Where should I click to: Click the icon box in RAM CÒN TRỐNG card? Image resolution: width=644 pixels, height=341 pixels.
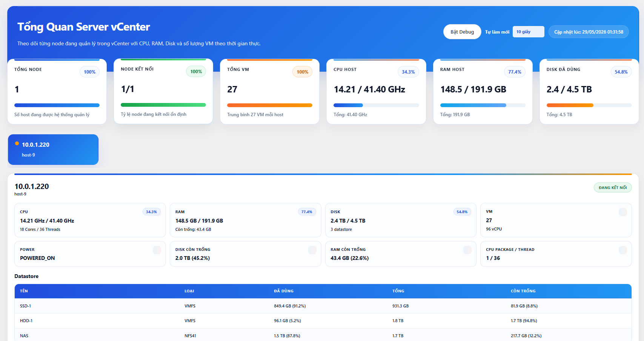click(467, 250)
